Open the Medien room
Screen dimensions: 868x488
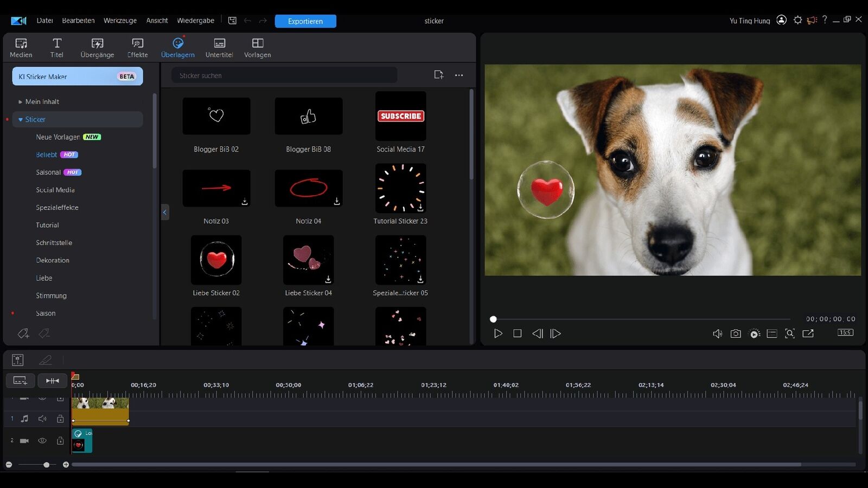point(21,48)
